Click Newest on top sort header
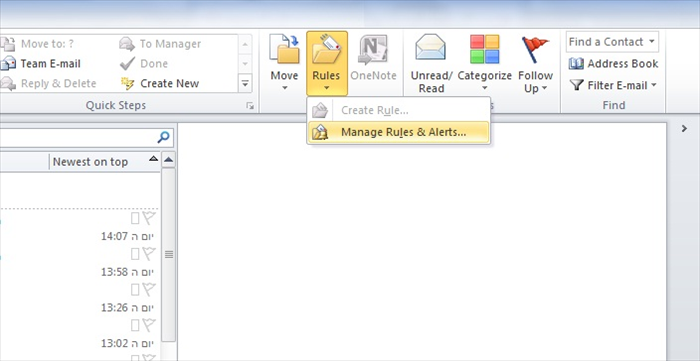The height and width of the screenshot is (361, 700). pos(90,162)
